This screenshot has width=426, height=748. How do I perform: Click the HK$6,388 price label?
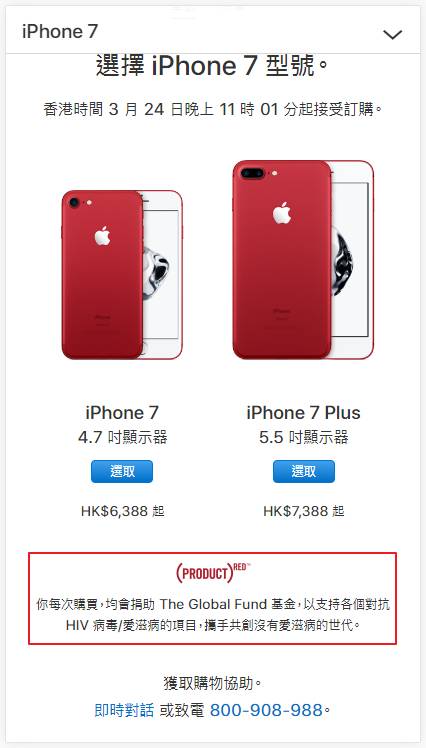tap(123, 511)
